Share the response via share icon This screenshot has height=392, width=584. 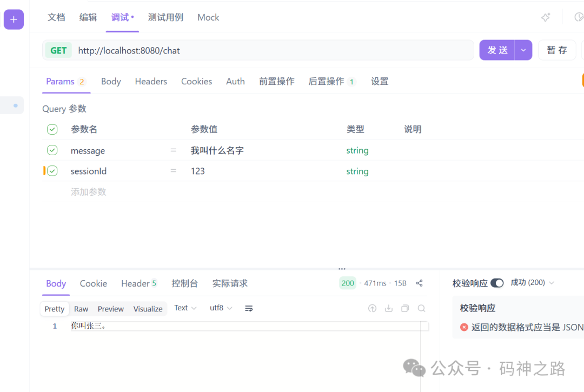click(419, 283)
